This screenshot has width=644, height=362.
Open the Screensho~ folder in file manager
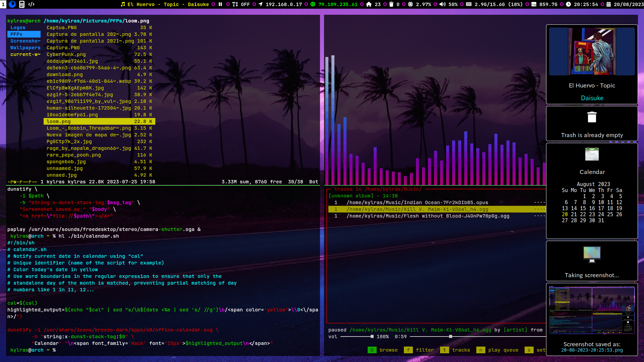coord(25,41)
